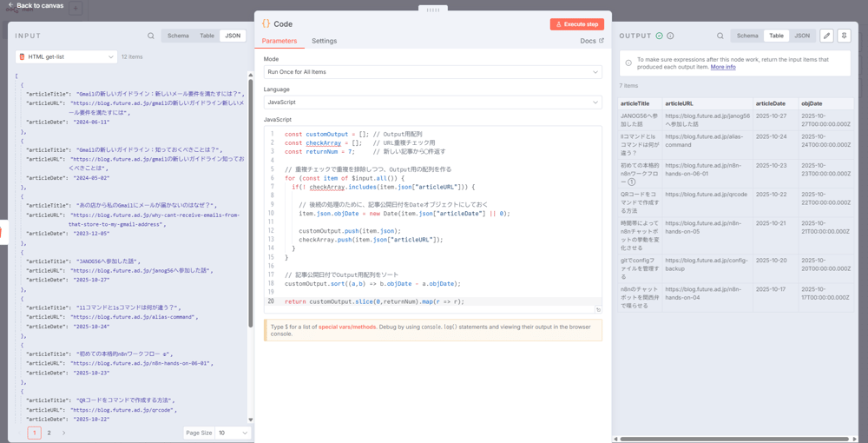Pin the output data with pin icon
The image size is (868, 443).
[x=844, y=36]
